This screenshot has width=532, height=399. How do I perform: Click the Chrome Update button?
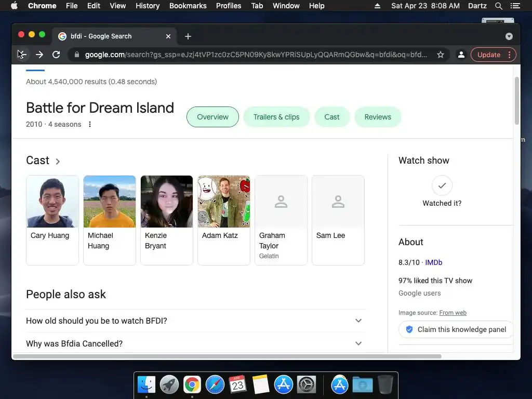[488, 55]
